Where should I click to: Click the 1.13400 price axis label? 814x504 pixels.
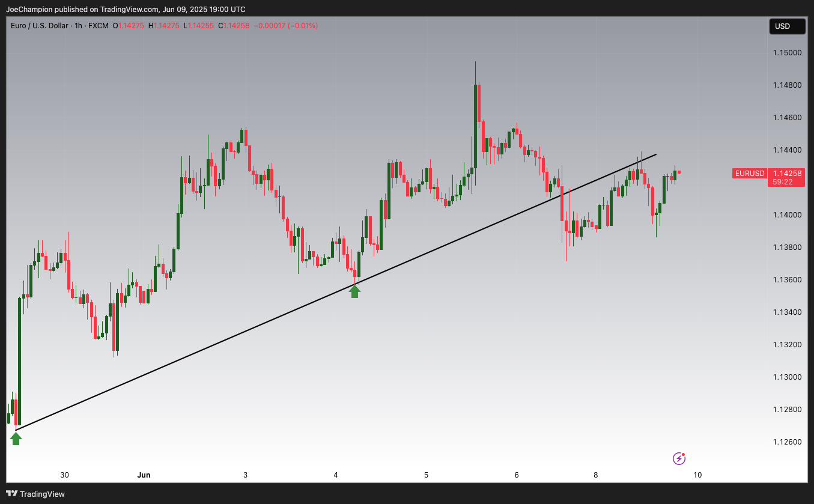pyautogui.click(x=786, y=312)
